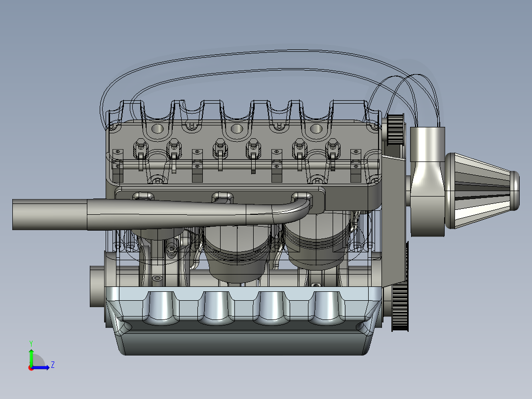Select the lower toothed crankshaft pulley

400,307
